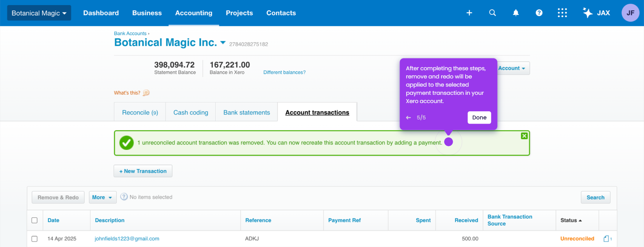Open the Different balances? link
The image size is (644, 247).
pyautogui.click(x=284, y=72)
